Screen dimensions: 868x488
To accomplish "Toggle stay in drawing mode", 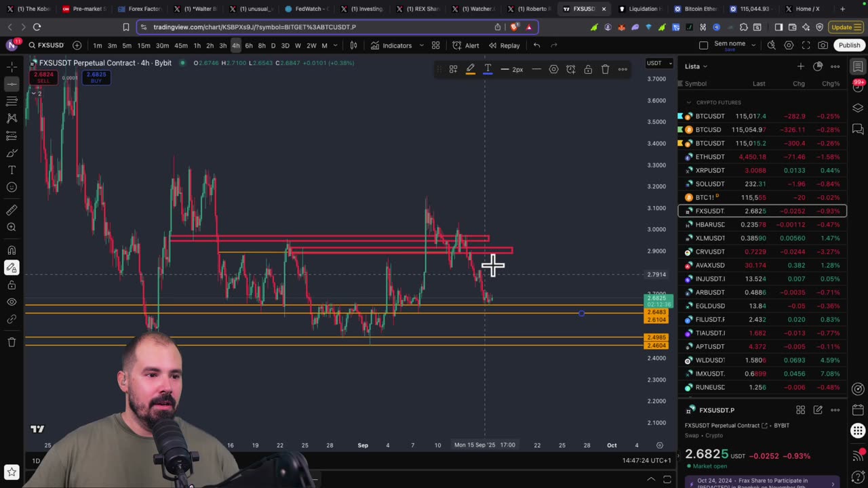I will (12, 268).
